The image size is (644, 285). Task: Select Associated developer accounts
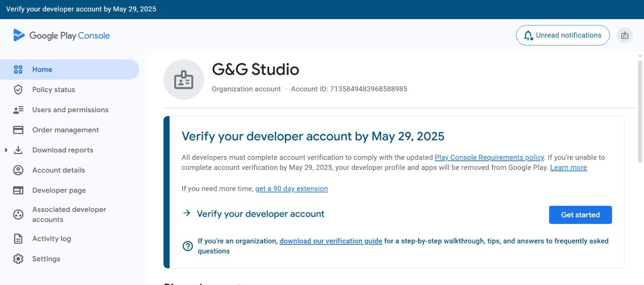click(70, 215)
